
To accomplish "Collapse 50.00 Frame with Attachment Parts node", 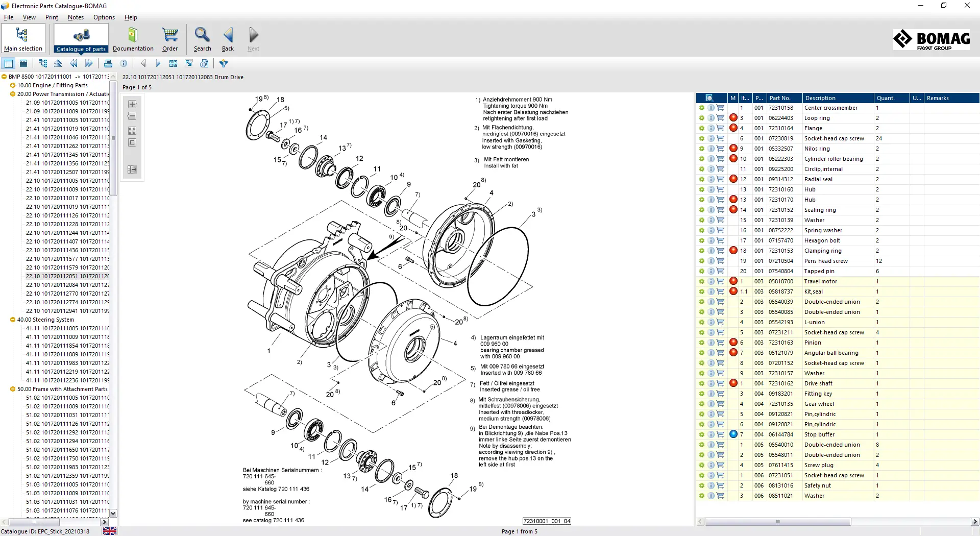I will 13,389.
